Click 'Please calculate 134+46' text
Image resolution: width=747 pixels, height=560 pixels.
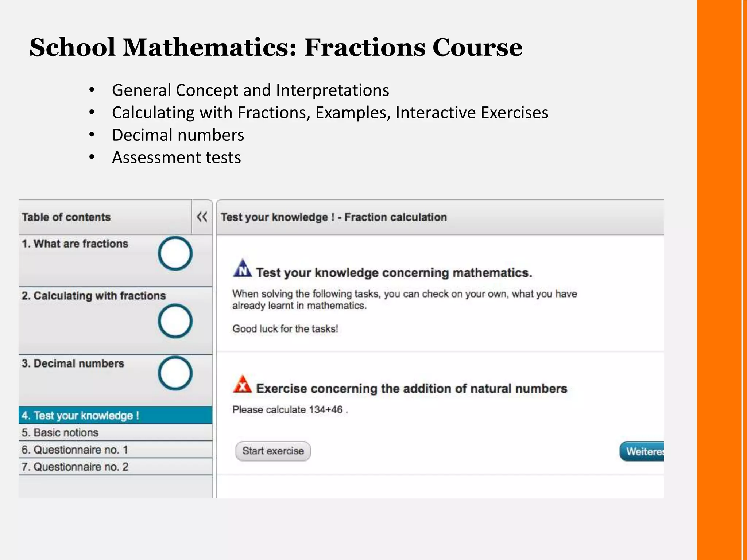290,409
